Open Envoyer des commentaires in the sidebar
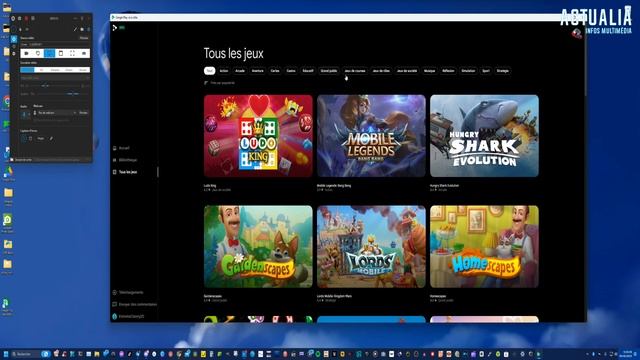Screen dimensions: 640x360 coord(134,304)
